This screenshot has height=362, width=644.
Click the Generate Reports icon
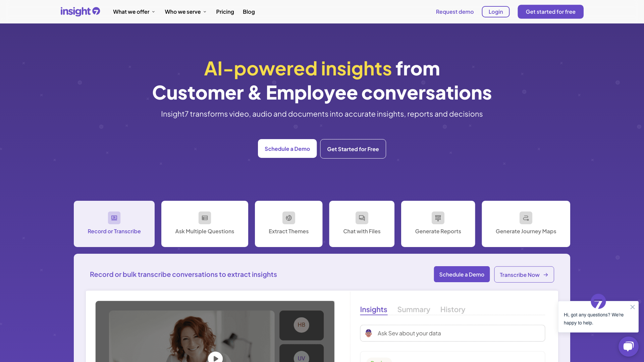(x=438, y=218)
